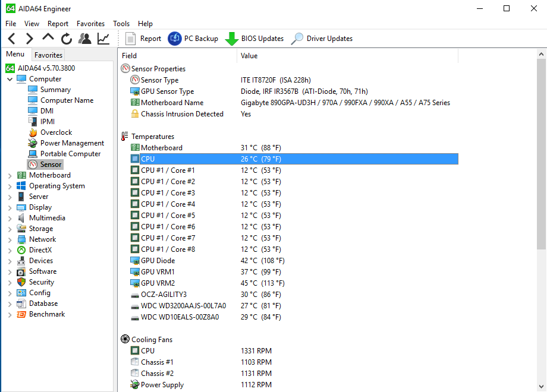
Task: Click the Security shield icon
Action: pyautogui.click(x=21, y=282)
